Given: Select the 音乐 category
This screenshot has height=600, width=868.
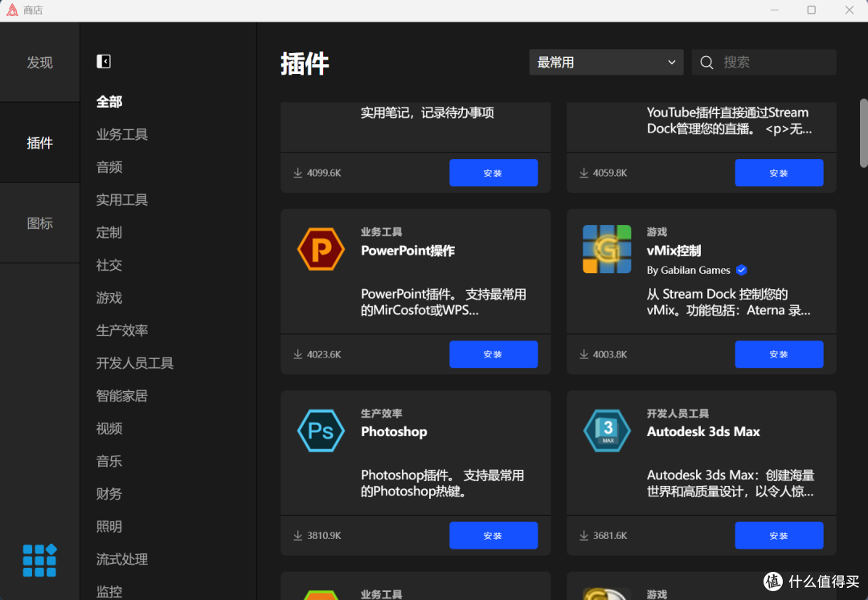Looking at the screenshot, I should 109,461.
